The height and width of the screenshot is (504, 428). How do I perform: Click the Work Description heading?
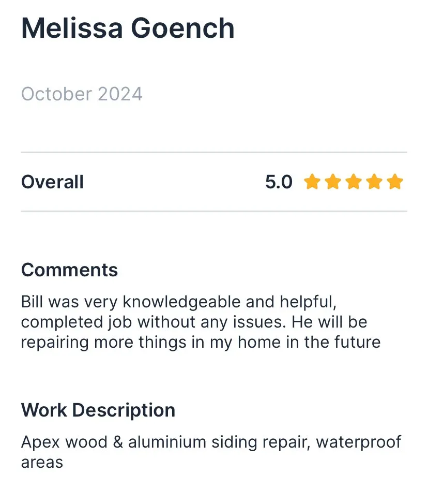[x=98, y=410]
